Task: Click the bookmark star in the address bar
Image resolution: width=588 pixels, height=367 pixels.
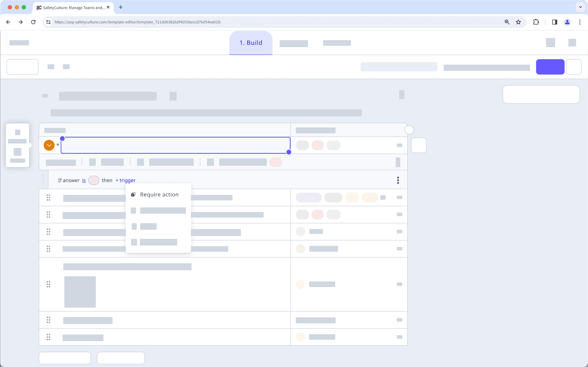Action: click(x=518, y=22)
